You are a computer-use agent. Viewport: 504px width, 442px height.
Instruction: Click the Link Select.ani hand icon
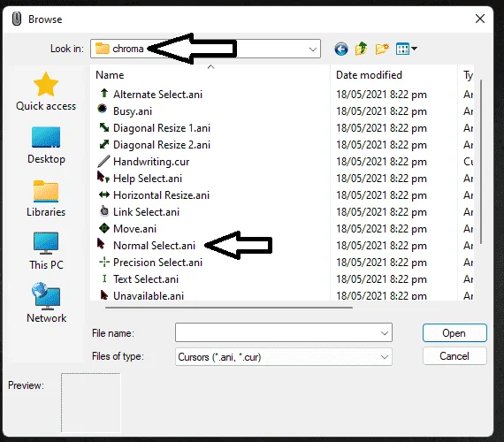coord(104,211)
